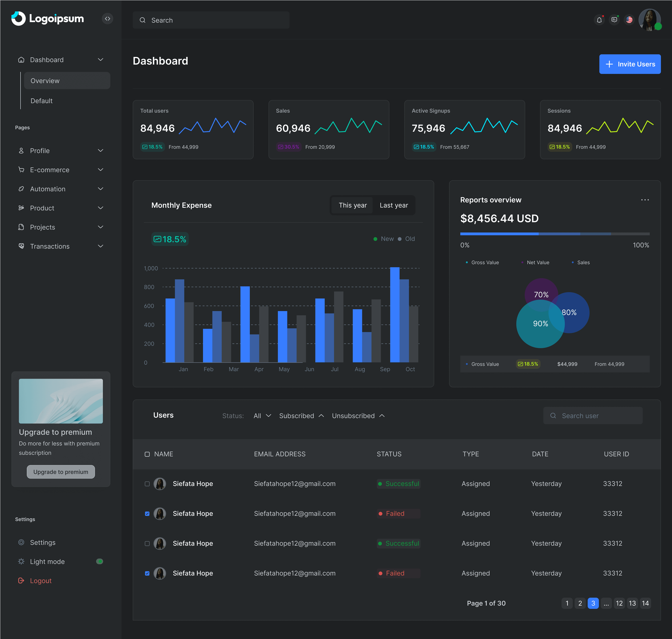
Task: Open the messages chat icon
Action: (x=614, y=20)
